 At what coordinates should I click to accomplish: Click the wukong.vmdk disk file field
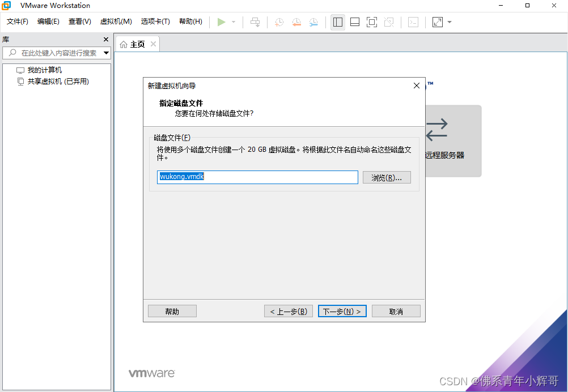257,177
